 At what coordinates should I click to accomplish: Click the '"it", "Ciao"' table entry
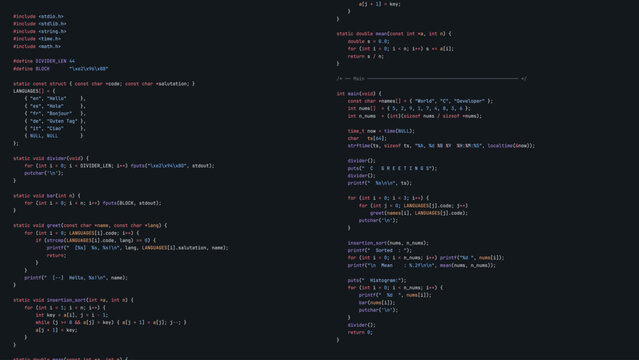pyautogui.click(x=55, y=128)
